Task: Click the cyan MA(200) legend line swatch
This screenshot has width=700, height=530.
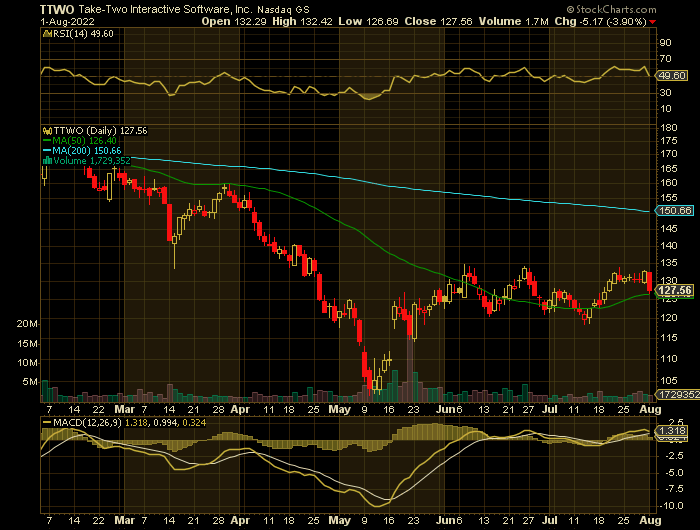Action: (x=47, y=151)
